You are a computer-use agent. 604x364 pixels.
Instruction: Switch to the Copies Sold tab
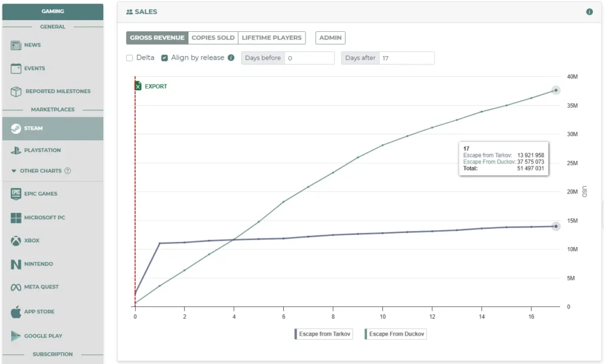tap(213, 38)
